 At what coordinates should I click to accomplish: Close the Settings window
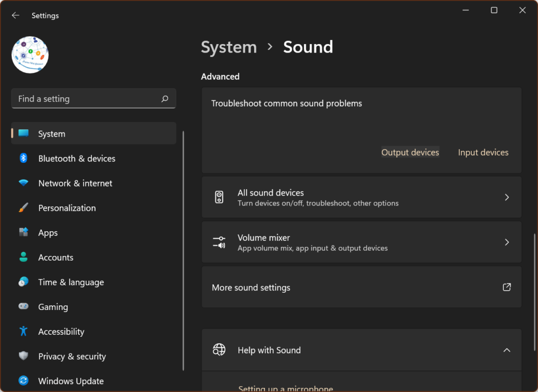pyautogui.click(x=522, y=11)
